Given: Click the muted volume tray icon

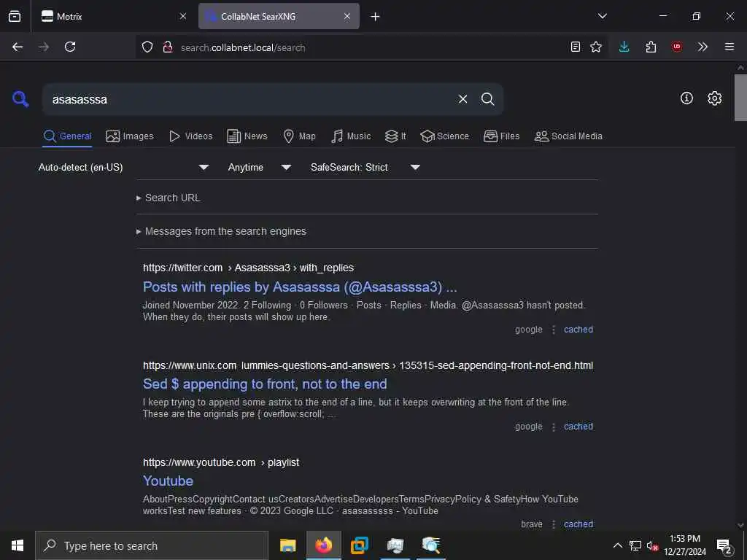Looking at the screenshot, I should point(652,546).
